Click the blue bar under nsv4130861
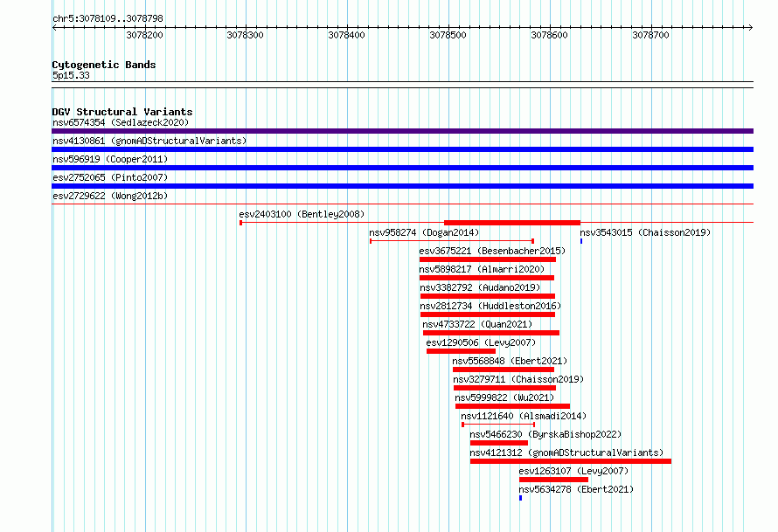 (402, 149)
